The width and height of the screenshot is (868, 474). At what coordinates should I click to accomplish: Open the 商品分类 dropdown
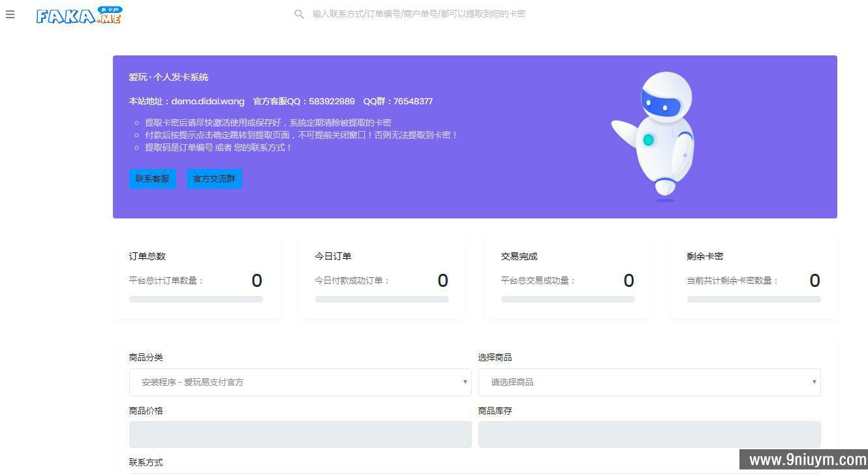pos(300,382)
